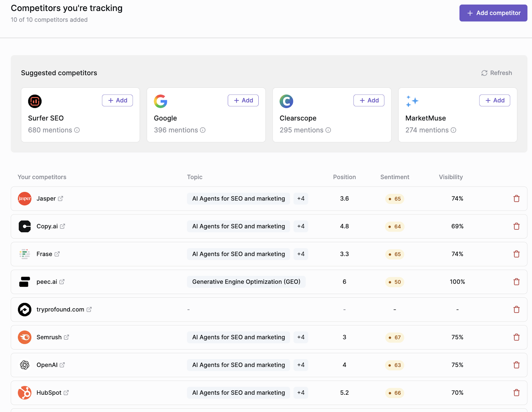
Task: Open HubSpot external link icon
Action: pos(66,393)
